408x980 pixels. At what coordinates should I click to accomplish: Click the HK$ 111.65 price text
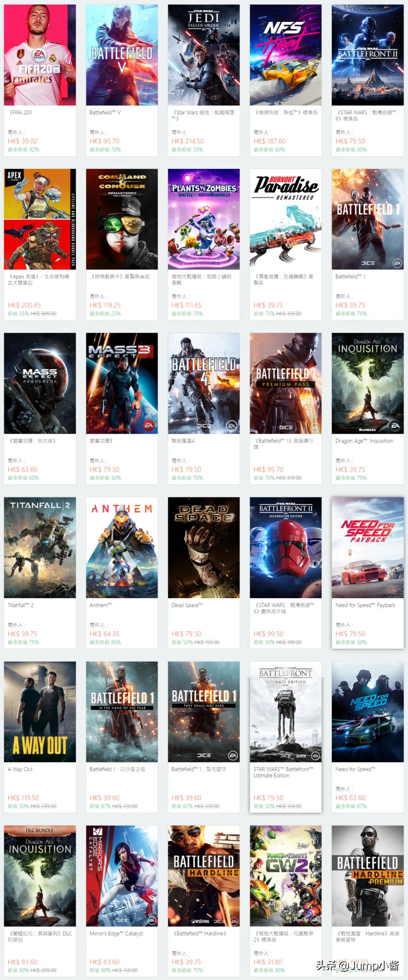[x=187, y=305]
